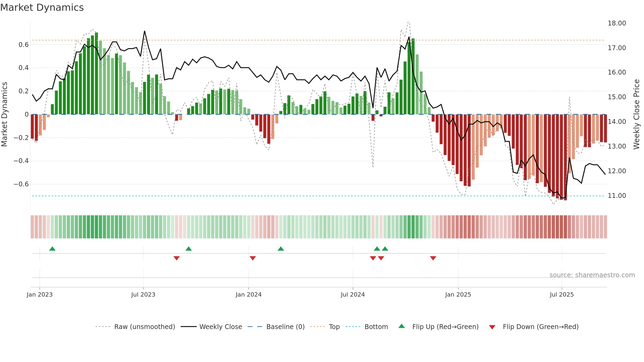Screen dimensions: 644x362
Task: Click the 11.00 price axis label
Action: coord(617,196)
